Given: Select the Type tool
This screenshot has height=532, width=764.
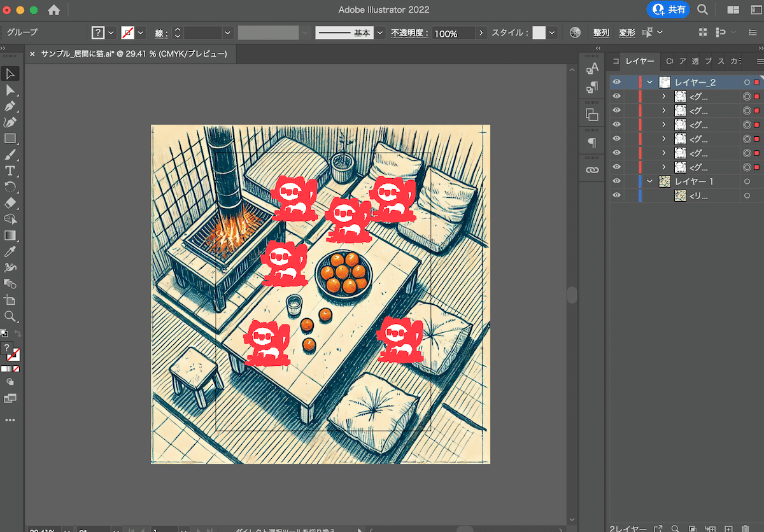Looking at the screenshot, I should point(10,171).
